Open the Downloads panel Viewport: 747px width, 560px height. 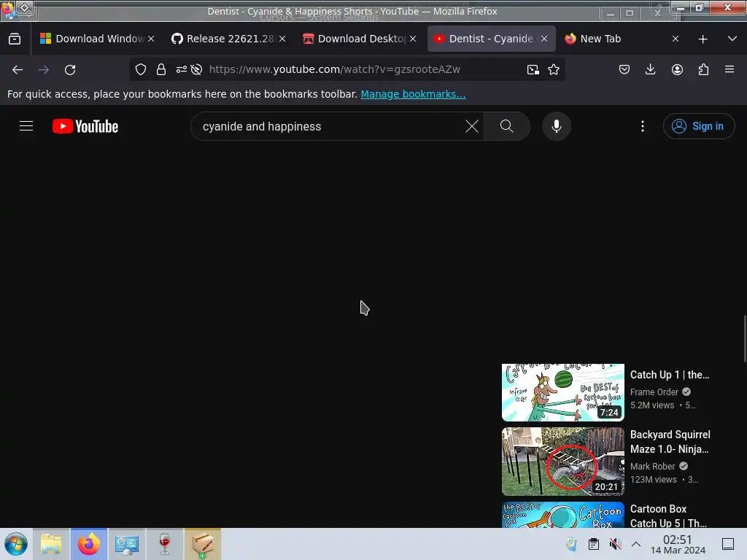[650, 69]
